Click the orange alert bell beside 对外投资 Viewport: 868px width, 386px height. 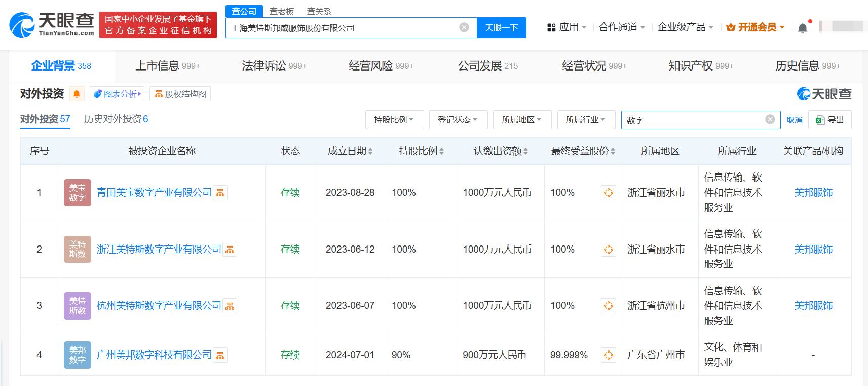77,94
